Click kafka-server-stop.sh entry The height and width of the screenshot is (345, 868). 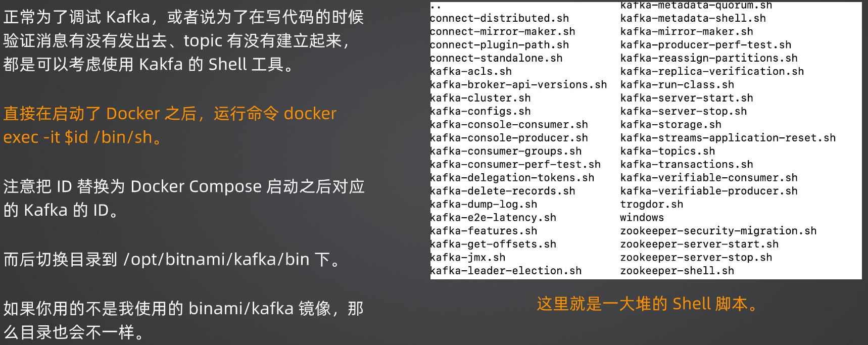[684, 111]
